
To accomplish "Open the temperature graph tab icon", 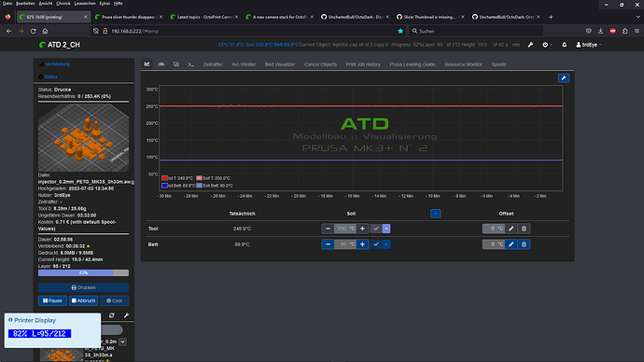I will point(147,64).
